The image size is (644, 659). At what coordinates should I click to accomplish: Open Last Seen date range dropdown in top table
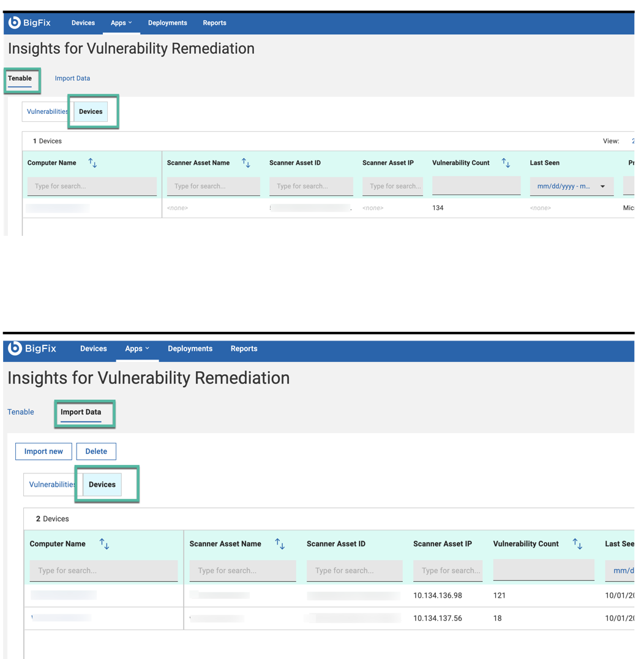coord(572,186)
